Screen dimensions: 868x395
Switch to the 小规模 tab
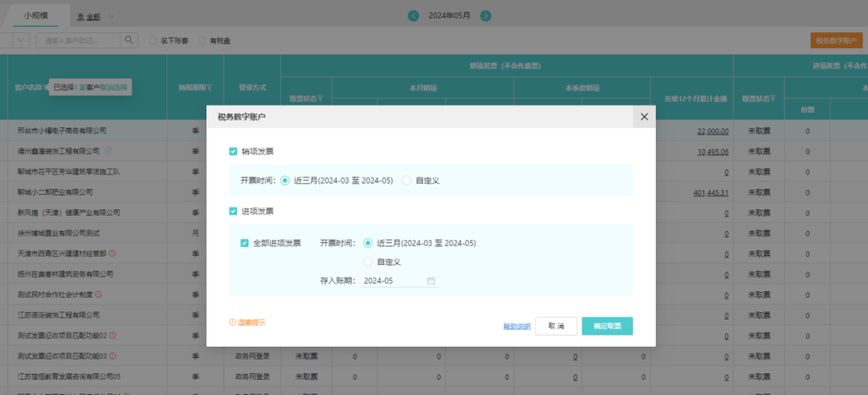[36, 15]
